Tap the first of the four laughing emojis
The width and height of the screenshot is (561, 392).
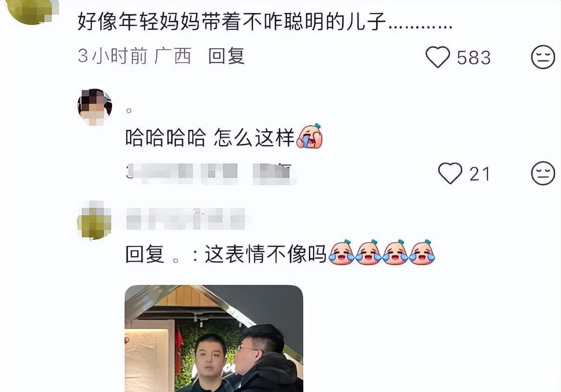click(x=341, y=253)
